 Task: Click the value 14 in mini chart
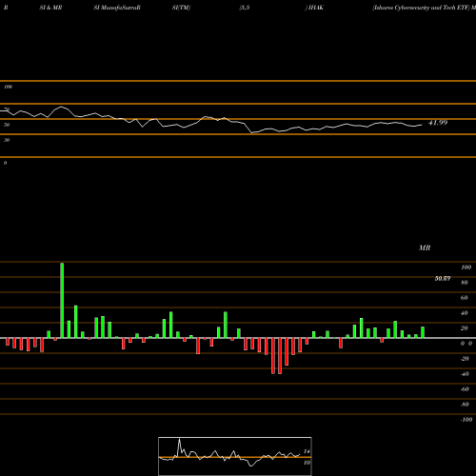(x=307, y=451)
